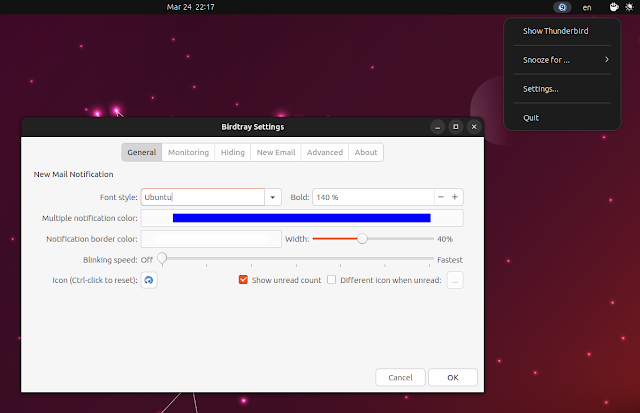Expand the Font style dropdown arrow
640x413 pixels.
pyautogui.click(x=273, y=198)
